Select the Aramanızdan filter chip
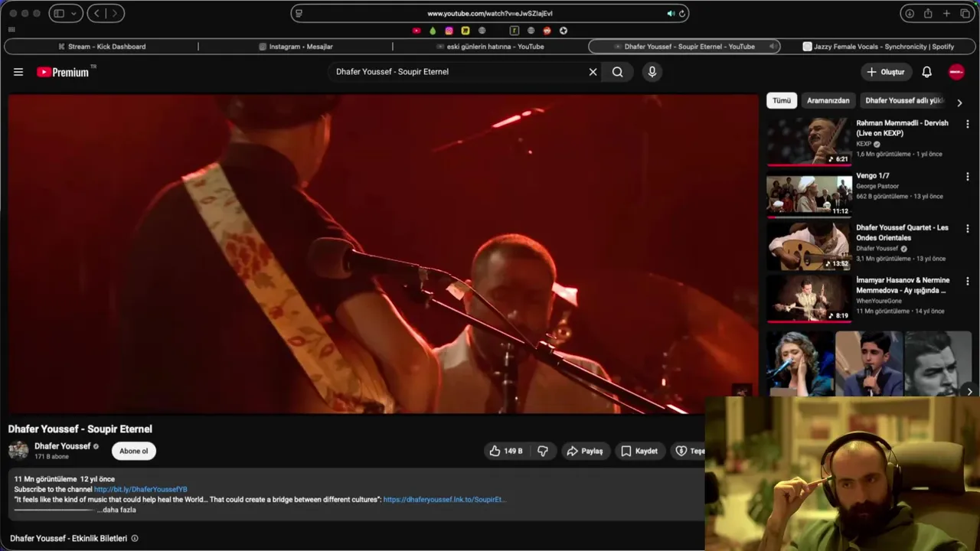 pyautogui.click(x=828, y=100)
